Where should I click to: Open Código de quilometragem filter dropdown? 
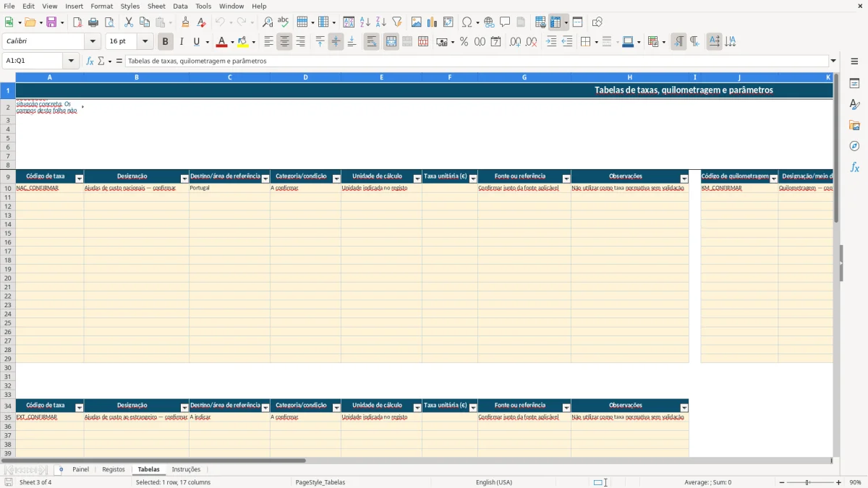point(774,179)
